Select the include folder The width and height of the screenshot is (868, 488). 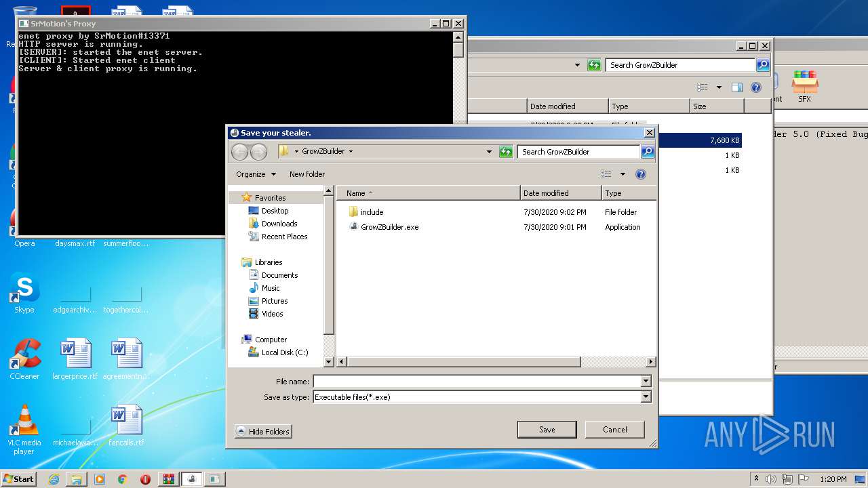tap(372, 212)
